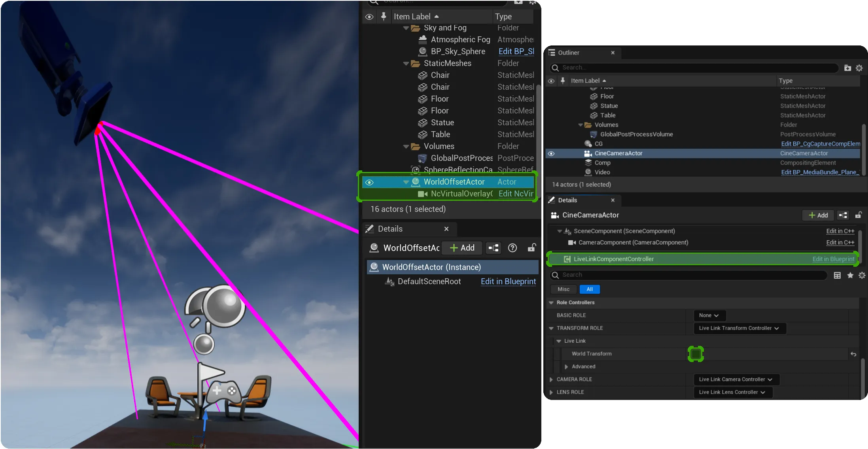Screen dimensions: 868x449
Task: Focus the Details property search field
Action: (688, 275)
